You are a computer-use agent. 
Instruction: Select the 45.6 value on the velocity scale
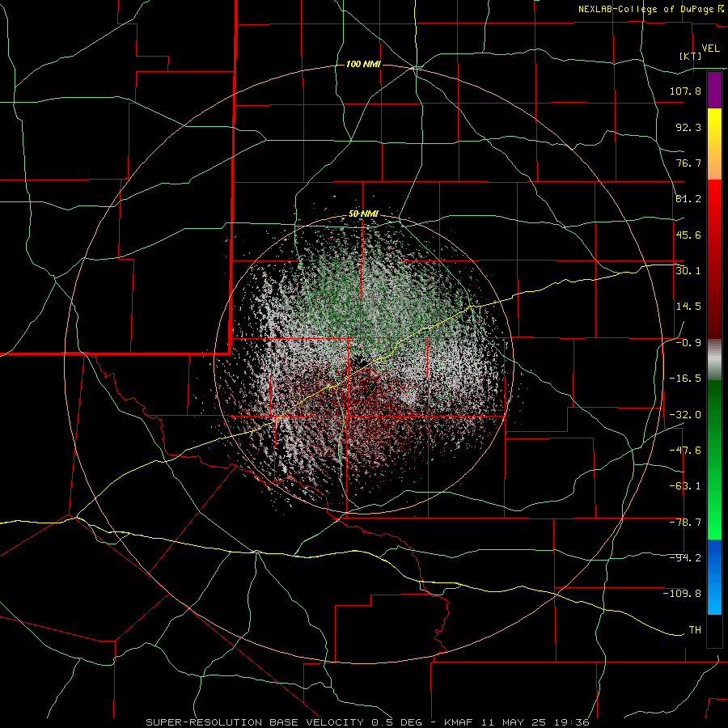click(688, 235)
